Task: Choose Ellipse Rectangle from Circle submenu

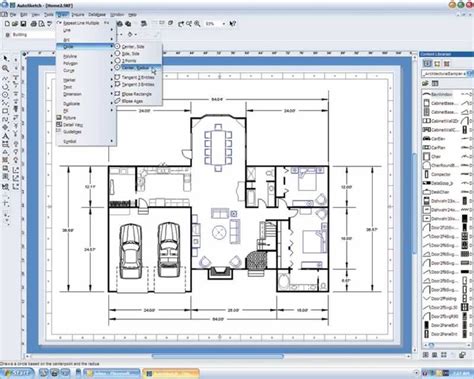Action: click(138, 94)
